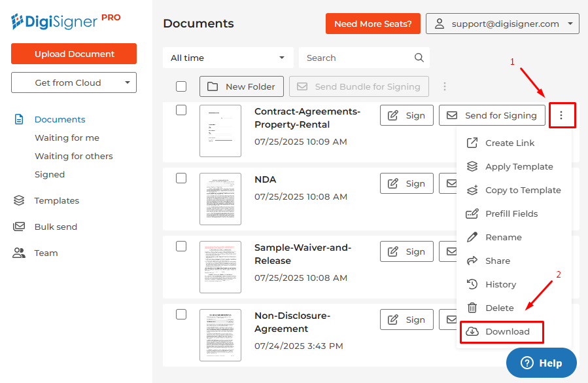Check the select-all documents checkbox
This screenshot has width=588, height=383.
click(x=181, y=86)
